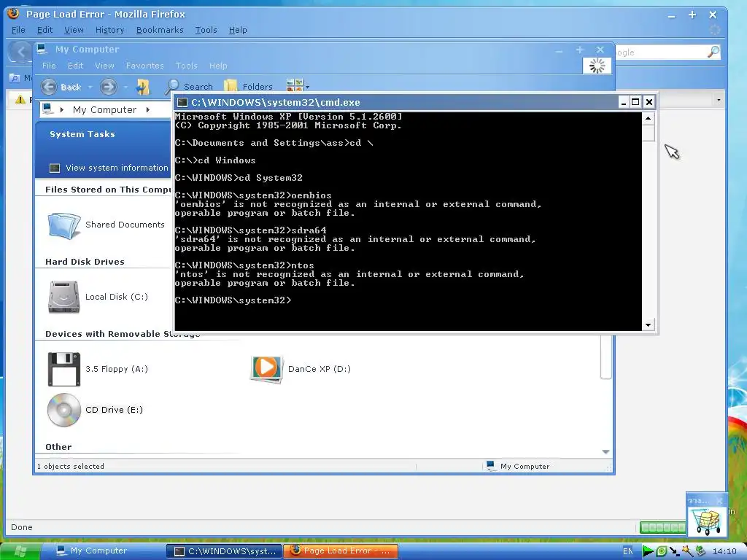Open Tools menu in Firefox
Screen dimensions: 747x560
(x=206, y=30)
